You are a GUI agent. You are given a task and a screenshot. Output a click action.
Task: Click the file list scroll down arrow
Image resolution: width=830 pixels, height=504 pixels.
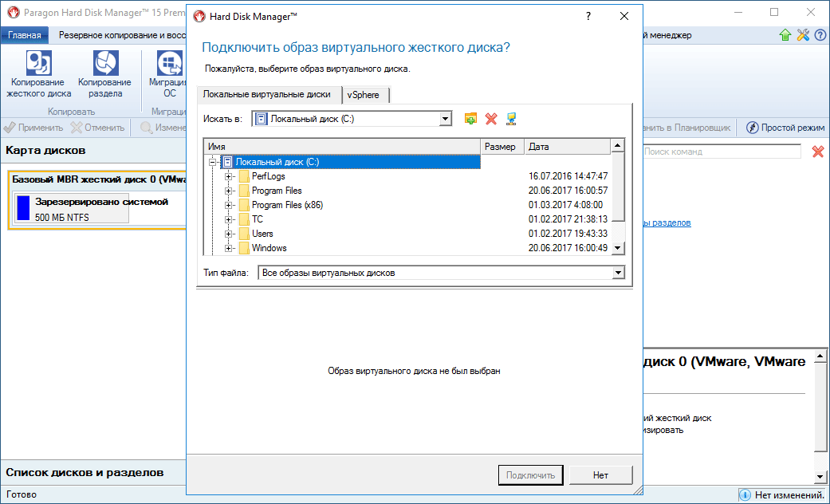[618, 248]
